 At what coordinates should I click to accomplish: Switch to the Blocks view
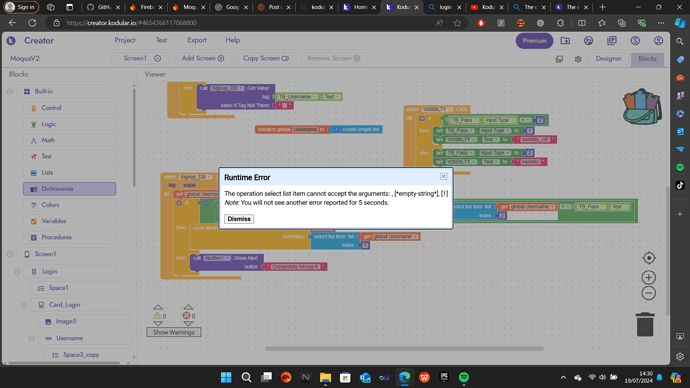pyautogui.click(x=647, y=59)
